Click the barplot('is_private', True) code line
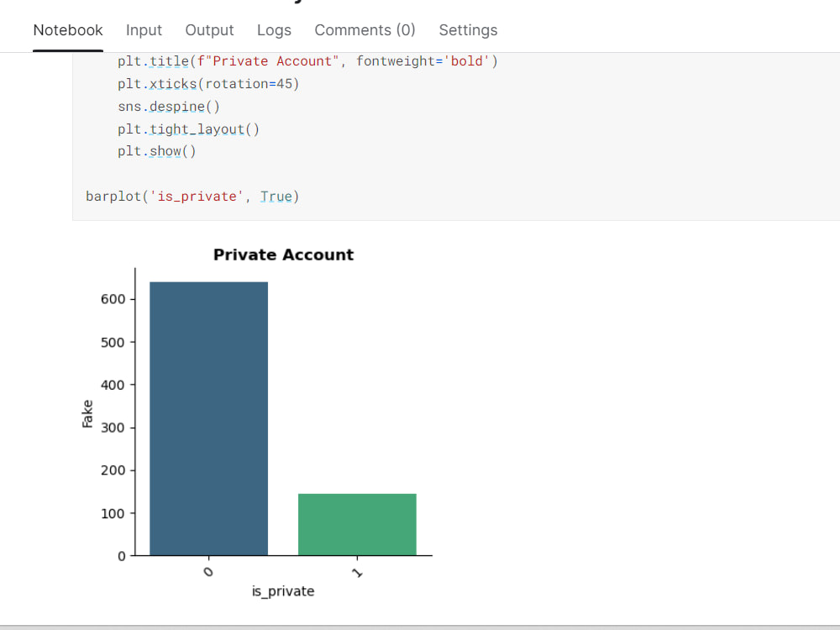 coord(192,196)
